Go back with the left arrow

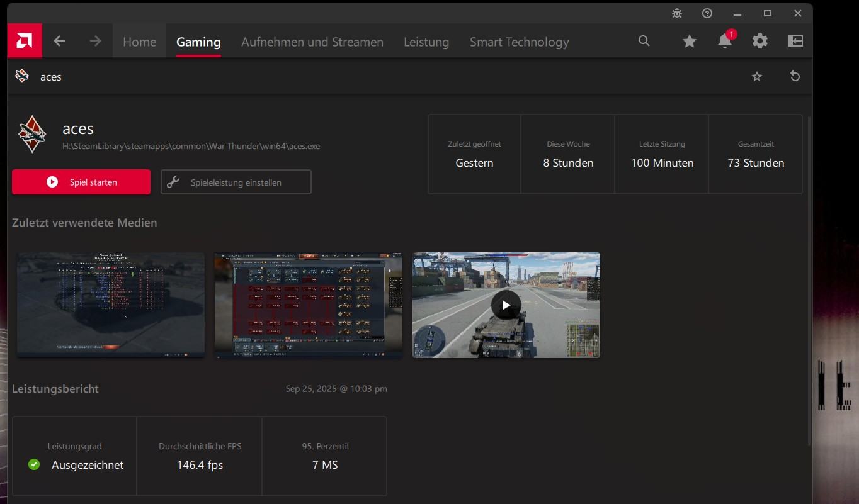(x=59, y=42)
